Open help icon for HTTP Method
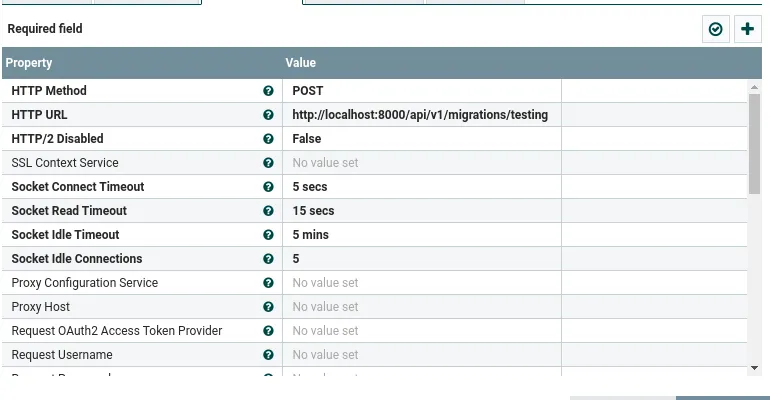The image size is (770, 400). pos(268,91)
